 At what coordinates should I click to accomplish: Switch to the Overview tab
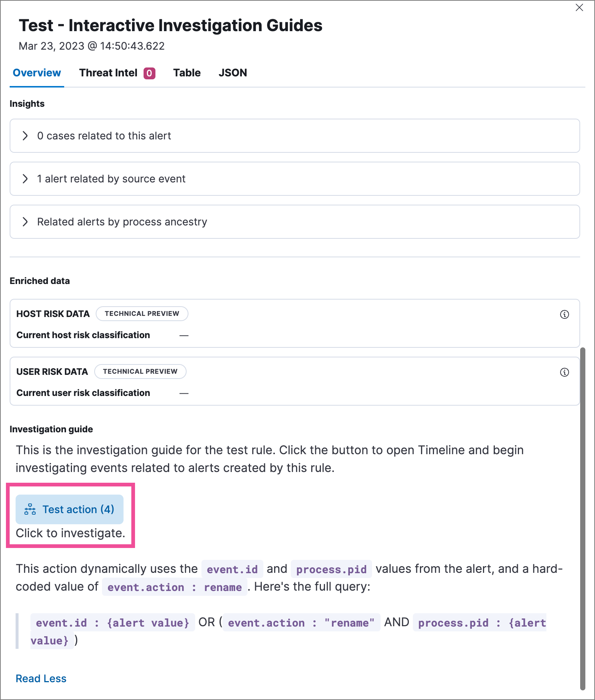tap(37, 73)
